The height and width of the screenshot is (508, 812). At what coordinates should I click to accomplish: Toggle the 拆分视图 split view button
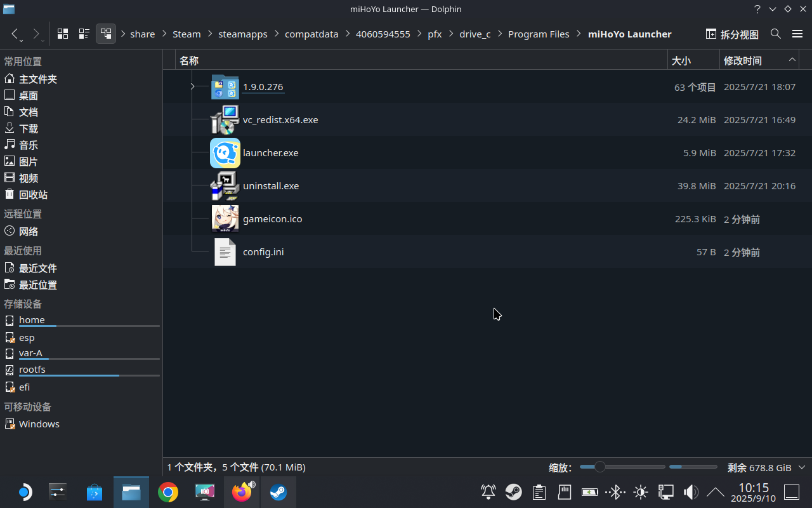click(732, 34)
